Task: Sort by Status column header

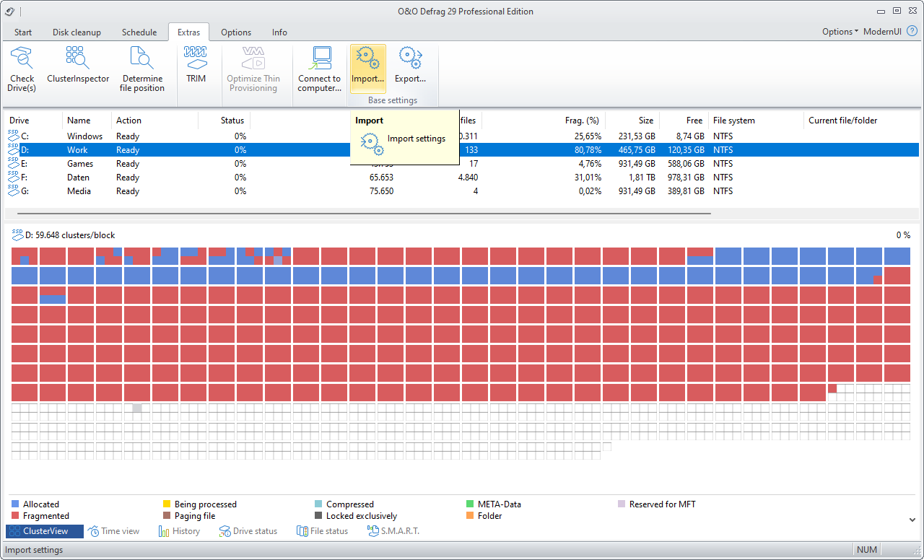Action: point(225,121)
